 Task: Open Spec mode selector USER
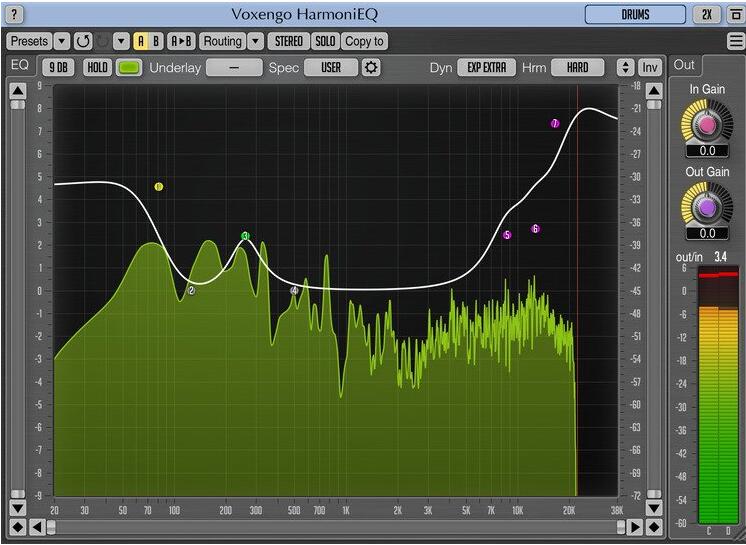point(331,68)
